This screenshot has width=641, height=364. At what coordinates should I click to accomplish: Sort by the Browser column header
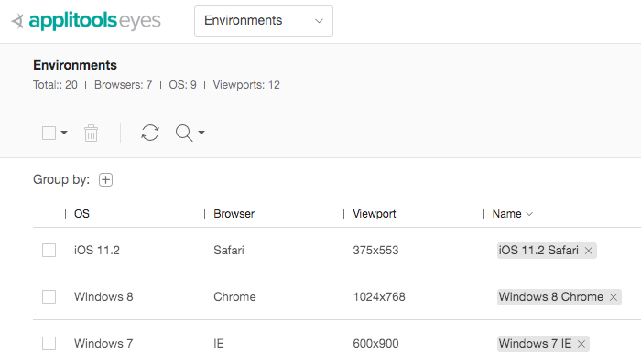click(234, 214)
